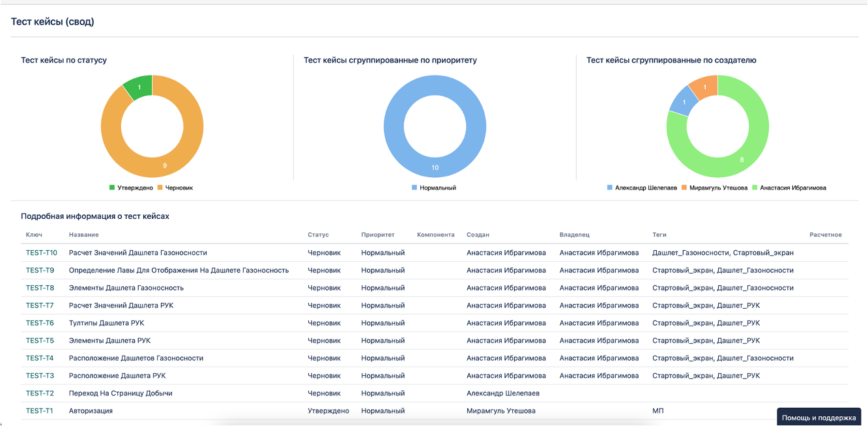This screenshot has height=426, width=868.
Task: Click the small orange creator chart segment
Action: pos(705,87)
